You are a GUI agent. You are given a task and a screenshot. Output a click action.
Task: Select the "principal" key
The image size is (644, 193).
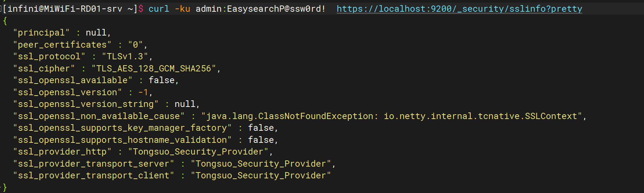pos(41,33)
